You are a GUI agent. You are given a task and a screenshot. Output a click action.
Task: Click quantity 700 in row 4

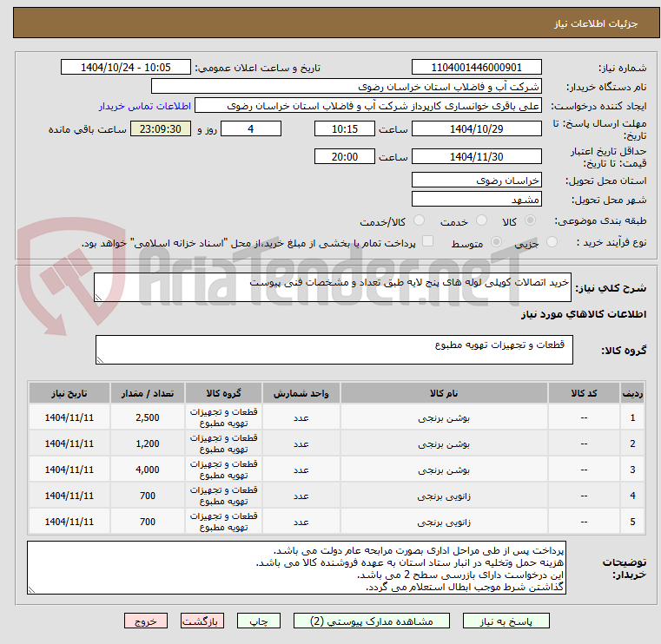coord(148,496)
